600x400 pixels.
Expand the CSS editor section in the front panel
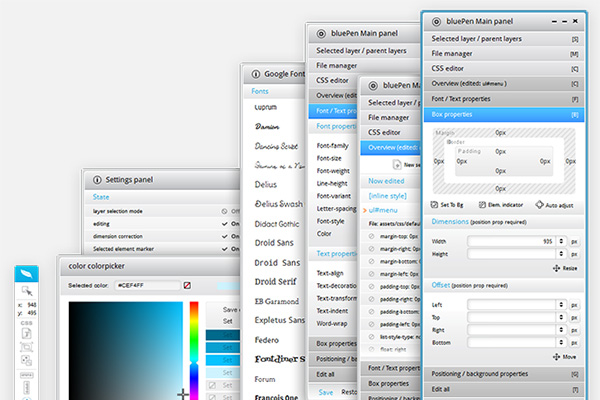click(504, 69)
